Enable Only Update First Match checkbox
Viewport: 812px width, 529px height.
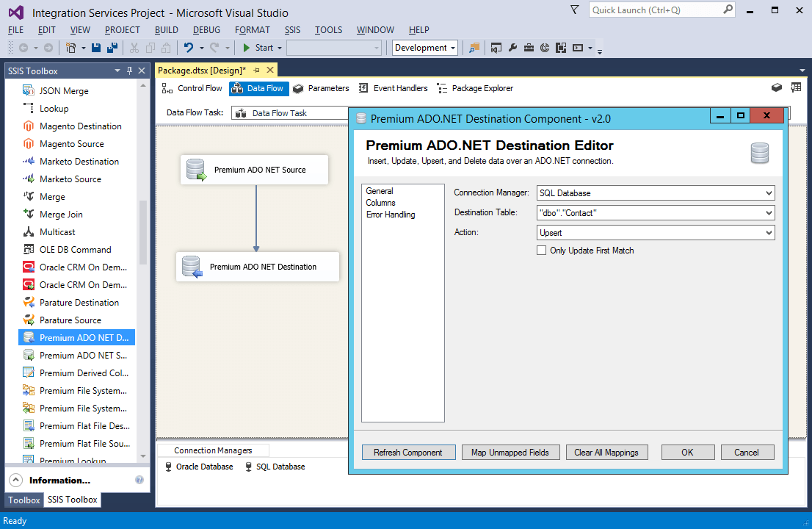coord(541,251)
